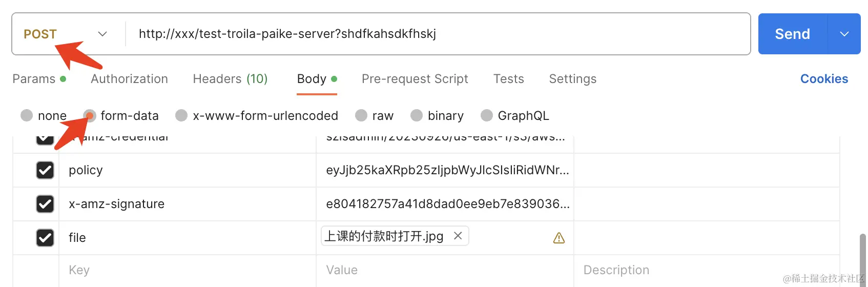Select the binary body option
868x287 pixels.
(x=417, y=116)
